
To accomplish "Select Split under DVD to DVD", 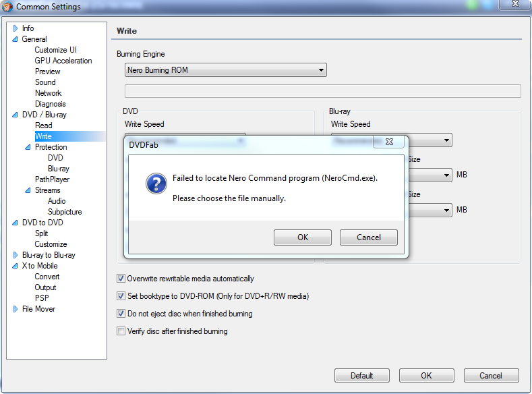I will pos(41,233).
